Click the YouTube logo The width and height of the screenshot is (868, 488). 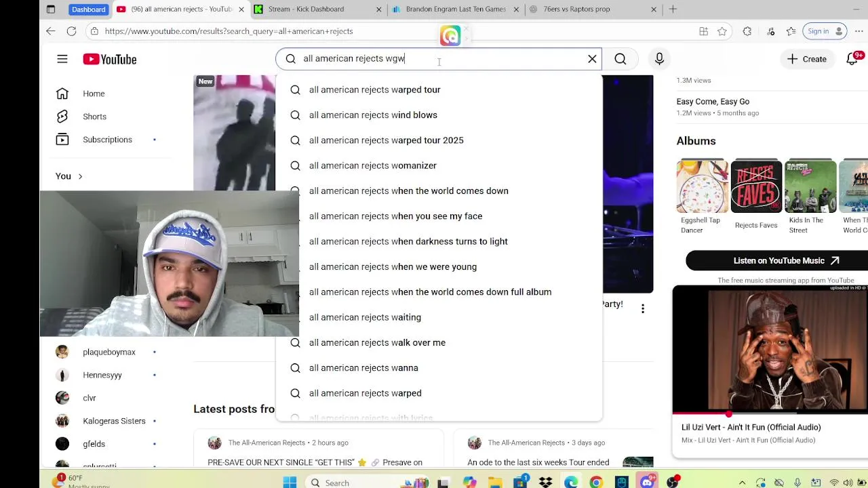(x=110, y=60)
